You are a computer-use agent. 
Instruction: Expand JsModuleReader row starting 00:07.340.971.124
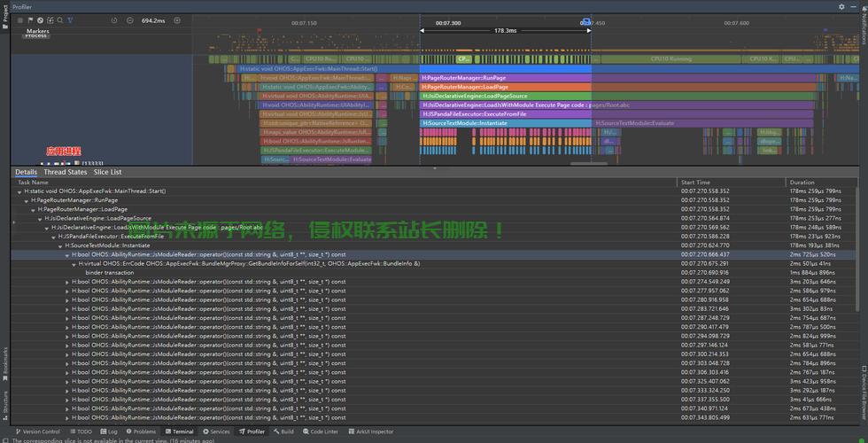[67, 408]
